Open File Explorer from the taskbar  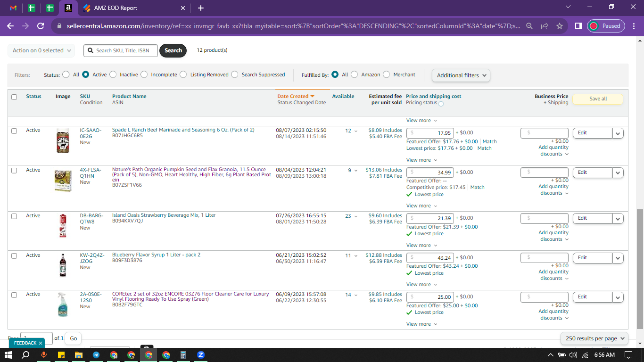coord(78,355)
